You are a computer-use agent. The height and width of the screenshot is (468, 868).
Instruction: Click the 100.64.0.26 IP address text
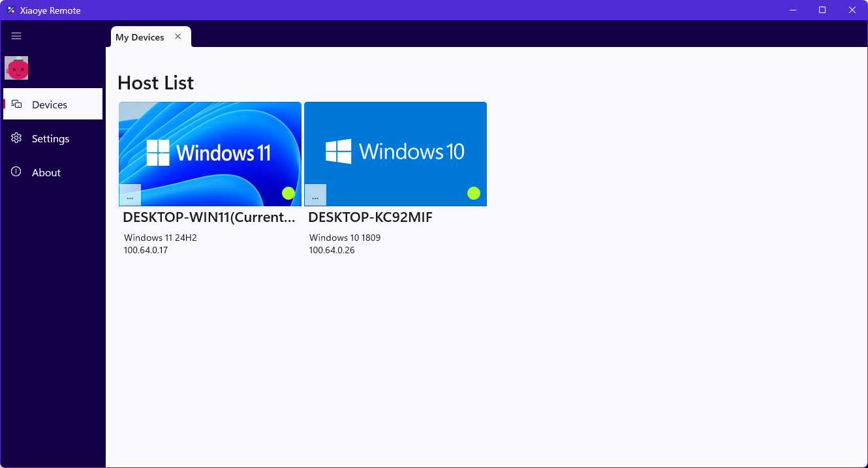[332, 250]
